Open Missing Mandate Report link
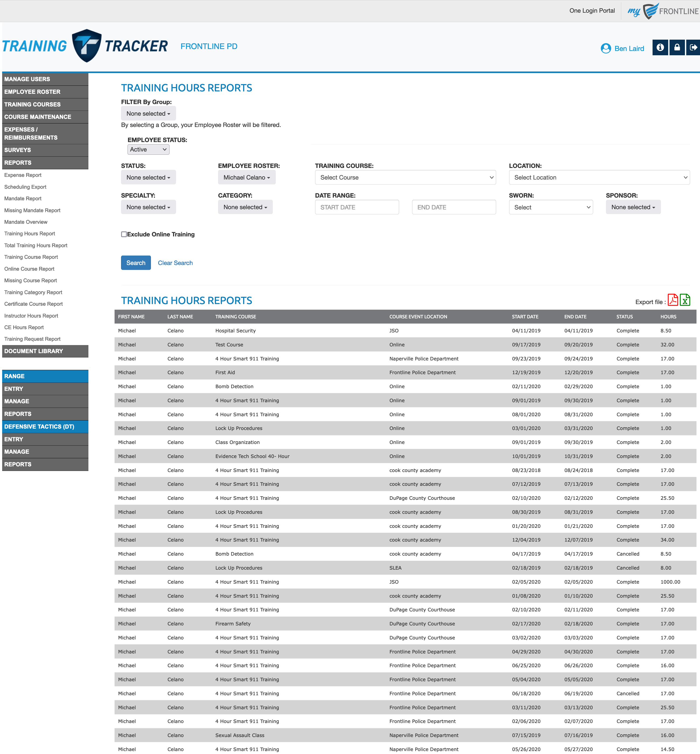The width and height of the screenshot is (700, 754). [x=32, y=210]
